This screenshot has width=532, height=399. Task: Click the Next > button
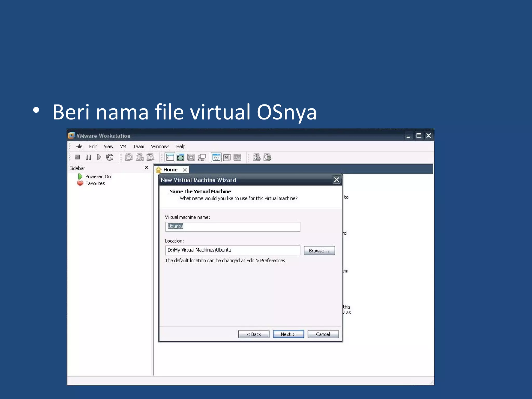click(x=288, y=334)
